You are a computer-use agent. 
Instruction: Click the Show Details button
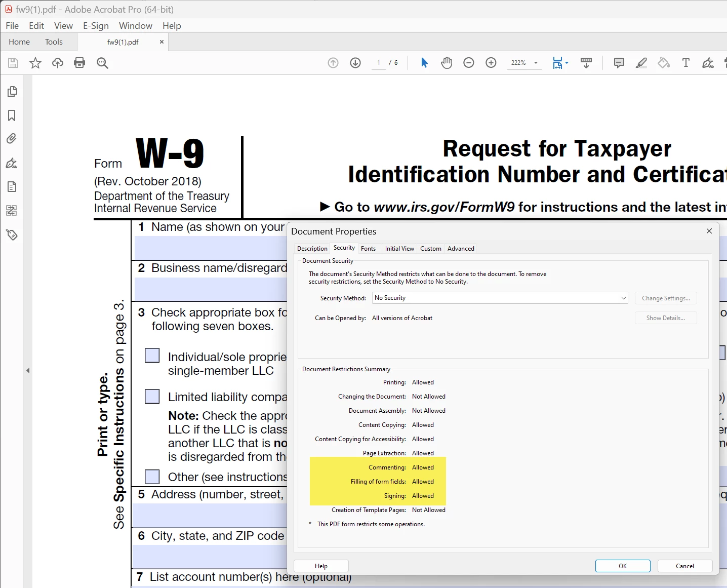tap(666, 318)
